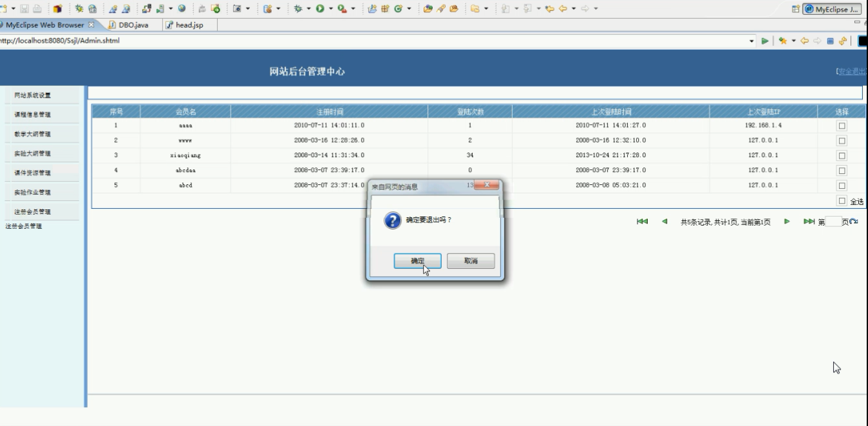Image resolution: width=868 pixels, height=426 pixels.
Task: Click the green Run button icon
Action: click(320, 8)
